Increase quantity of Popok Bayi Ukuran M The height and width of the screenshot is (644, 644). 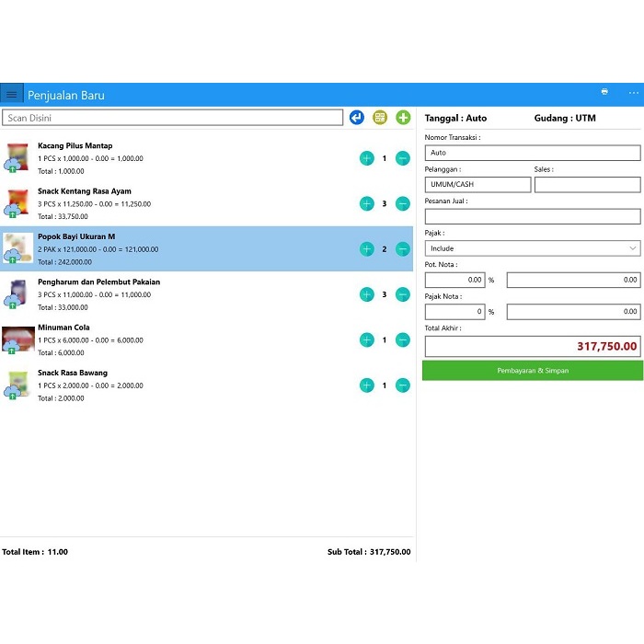pos(367,249)
